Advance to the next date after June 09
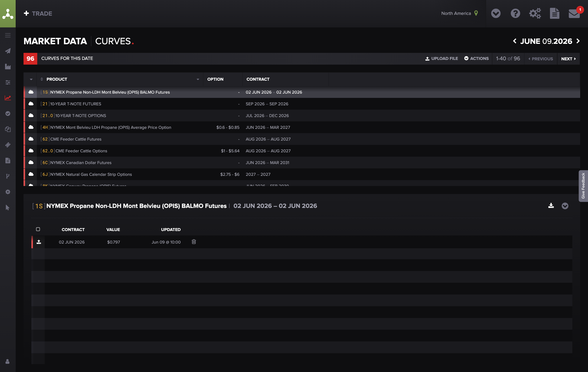The height and width of the screenshot is (372, 588). click(x=578, y=41)
